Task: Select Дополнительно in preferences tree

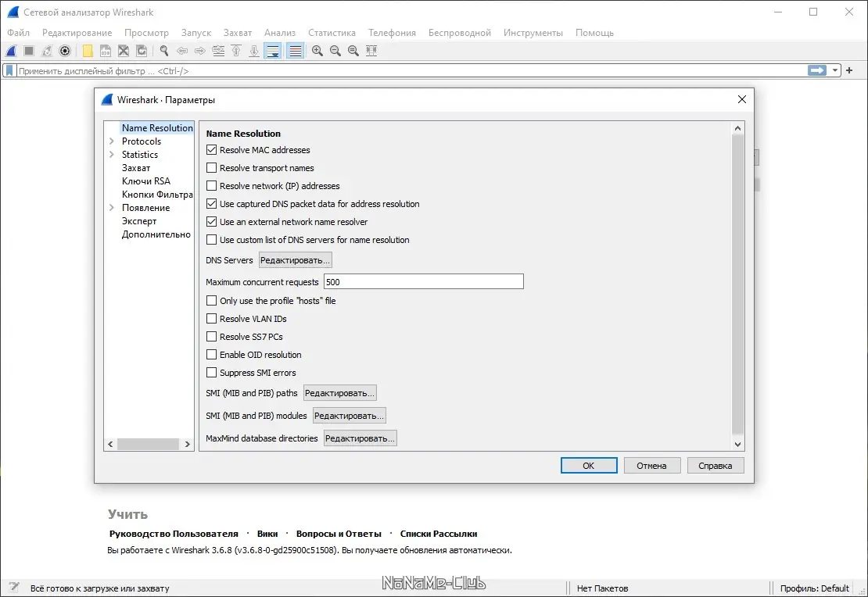Action: pos(156,234)
